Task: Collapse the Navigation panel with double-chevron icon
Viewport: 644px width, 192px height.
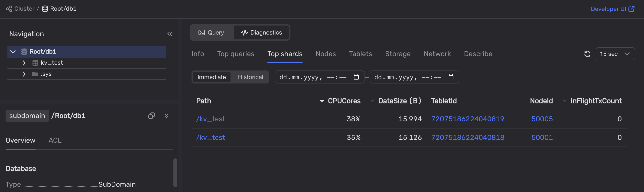Action: pyautogui.click(x=169, y=34)
